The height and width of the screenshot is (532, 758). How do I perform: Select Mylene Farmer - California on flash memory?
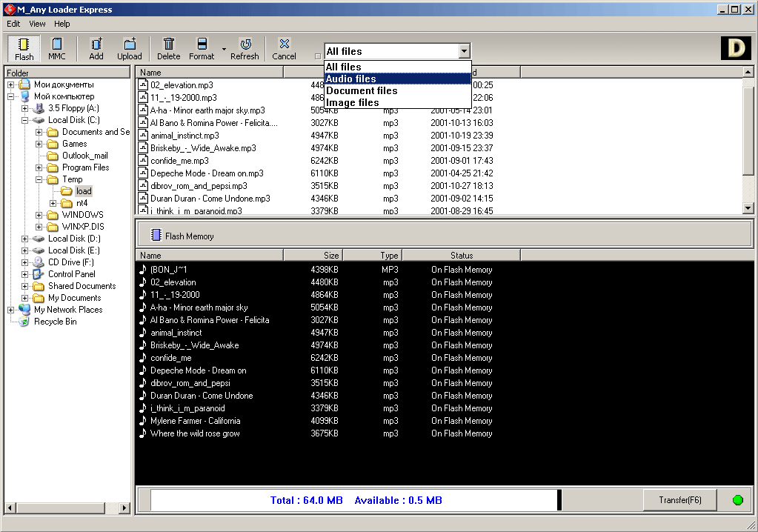(195, 421)
